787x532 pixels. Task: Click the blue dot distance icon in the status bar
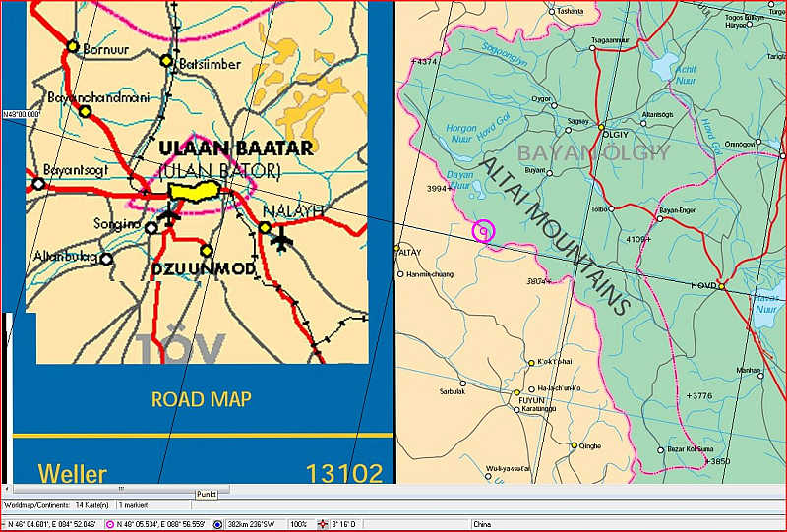pyautogui.click(x=217, y=524)
